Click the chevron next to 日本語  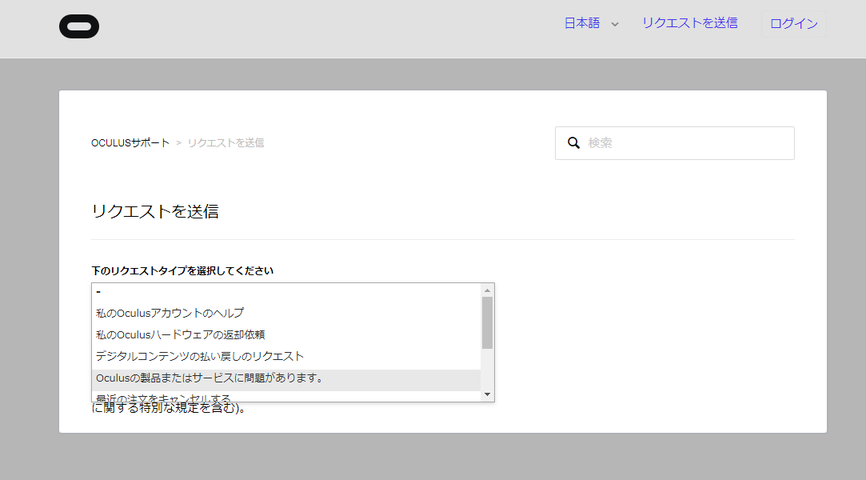point(615,24)
